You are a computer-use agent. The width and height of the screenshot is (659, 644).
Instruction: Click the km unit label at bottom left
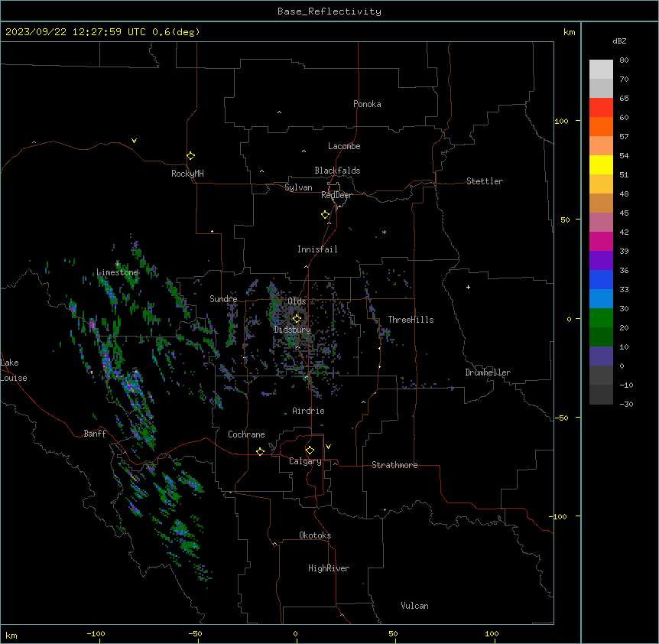coord(11,635)
